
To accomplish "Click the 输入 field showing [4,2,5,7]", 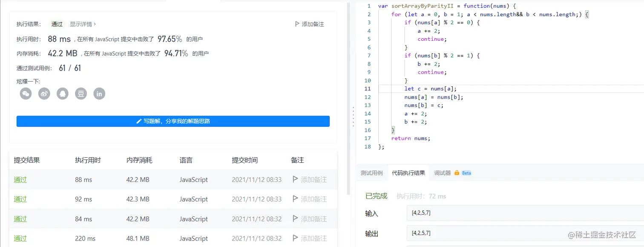I will coord(525,213).
